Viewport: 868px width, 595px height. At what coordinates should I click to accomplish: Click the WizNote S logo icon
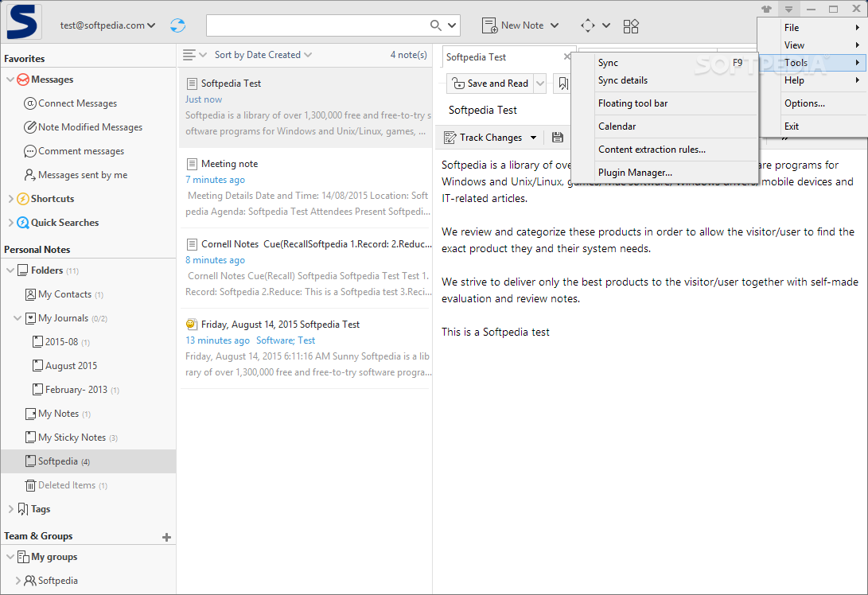(x=22, y=21)
